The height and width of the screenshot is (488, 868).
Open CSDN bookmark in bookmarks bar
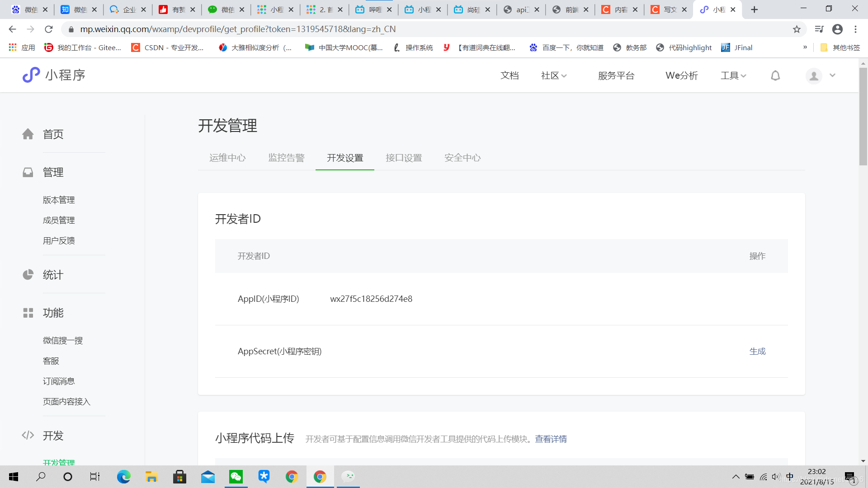click(167, 47)
